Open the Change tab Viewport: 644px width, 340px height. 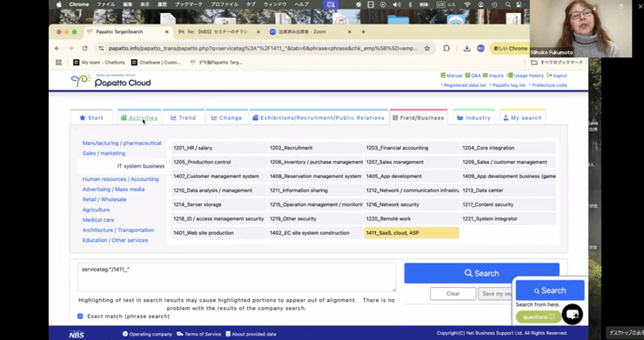click(227, 118)
